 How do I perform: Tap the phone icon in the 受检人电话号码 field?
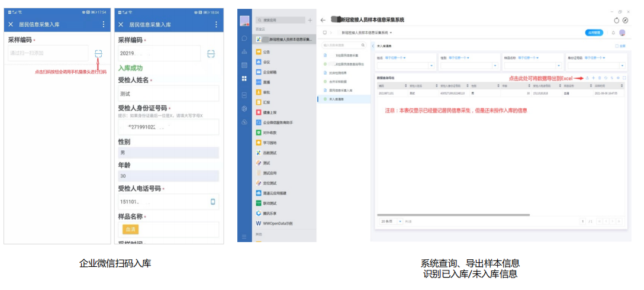click(212, 202)
